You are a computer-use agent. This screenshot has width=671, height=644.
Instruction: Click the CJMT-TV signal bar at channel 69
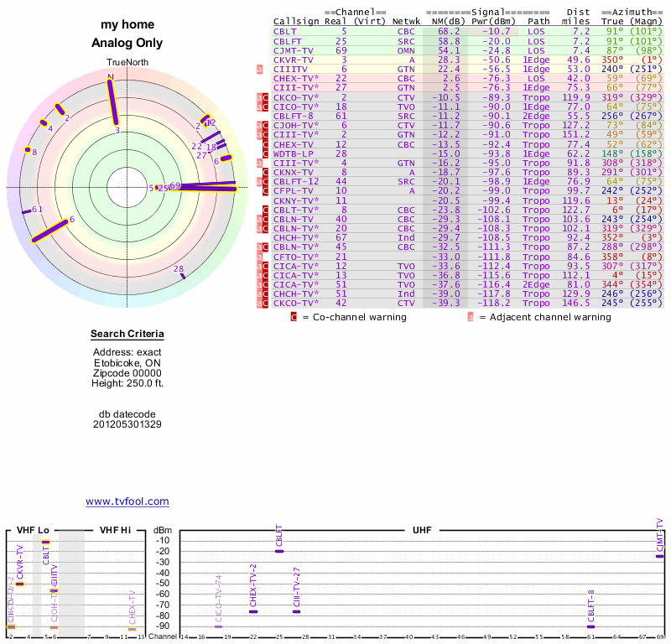tap(660, 556)
